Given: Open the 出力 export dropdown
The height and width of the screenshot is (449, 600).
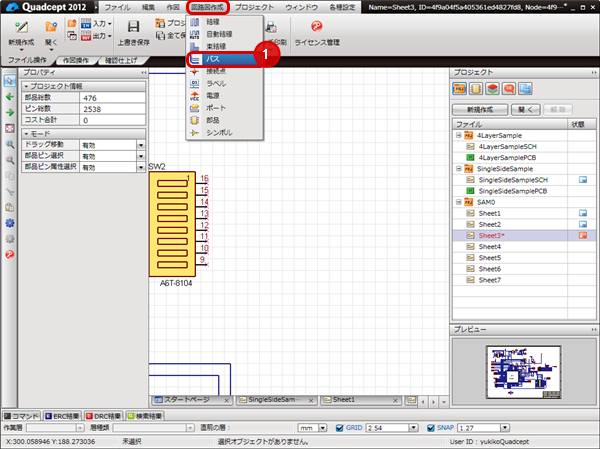Looking at the screenshot, I should 97,36.
